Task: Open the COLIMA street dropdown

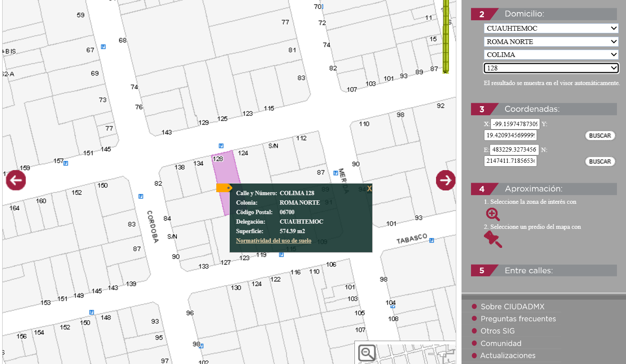Action: tap(551, 55)
